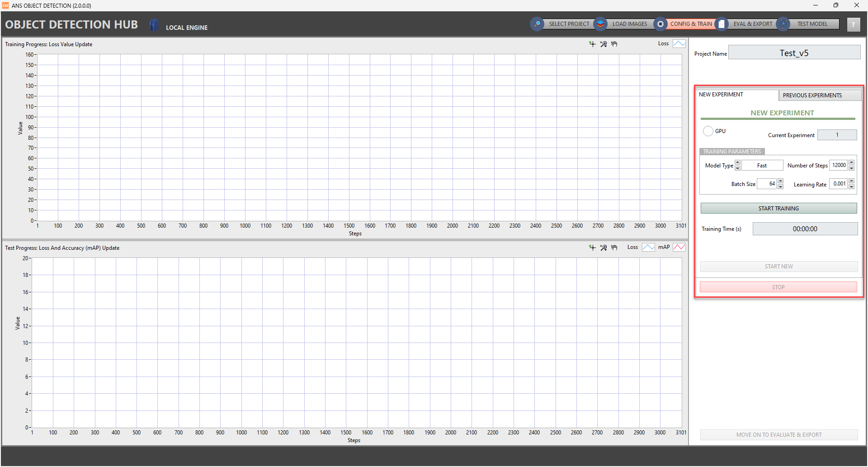Screen dimensions: 868x467
Task: Activate the zoom tool on training loss graph
Action: pyautogui.click(x=603, y=44)
